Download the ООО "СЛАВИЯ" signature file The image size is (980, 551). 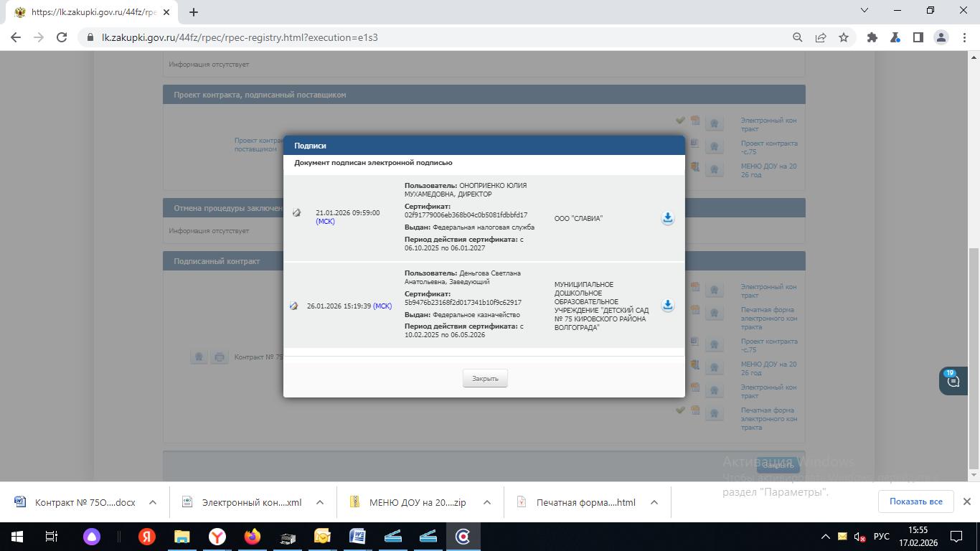pyautogui.click(x=667, y=218)
